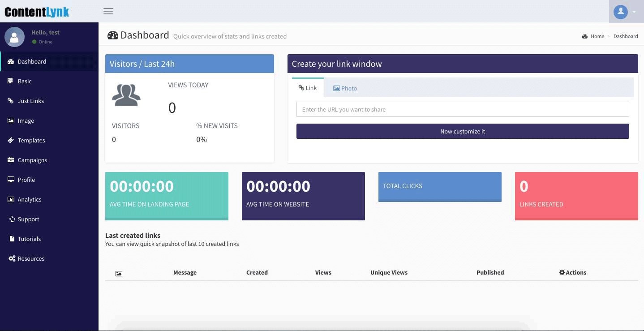Viewport: 644px width, 331px height.
Task: Open Profile from the sidebar
Action: click(26, 180)
